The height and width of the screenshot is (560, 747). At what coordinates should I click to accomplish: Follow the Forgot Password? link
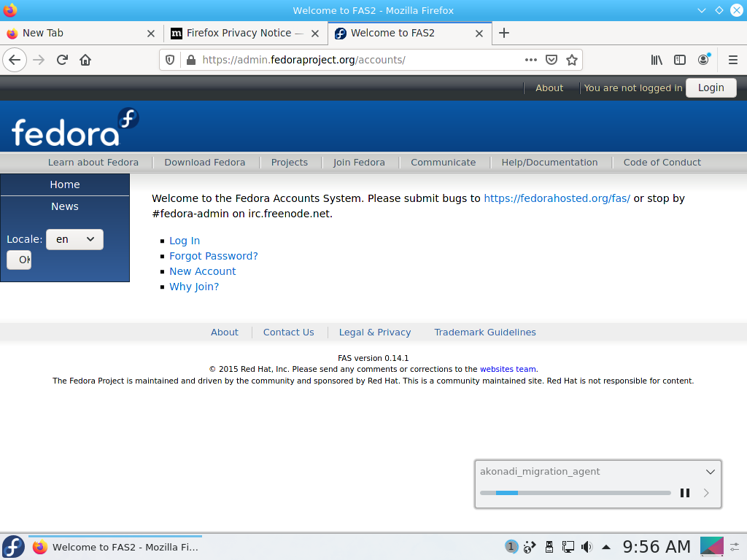pyautogui.click(x=214, y=256)
